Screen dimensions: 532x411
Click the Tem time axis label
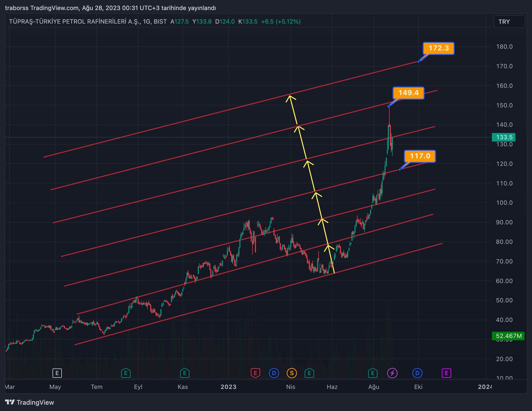click(97, 387)
